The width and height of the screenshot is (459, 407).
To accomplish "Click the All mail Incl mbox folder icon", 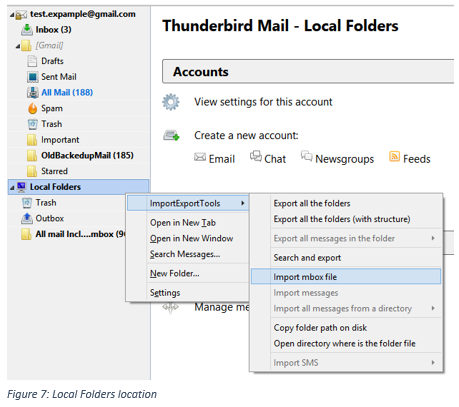I will click(x=26, y=234).
